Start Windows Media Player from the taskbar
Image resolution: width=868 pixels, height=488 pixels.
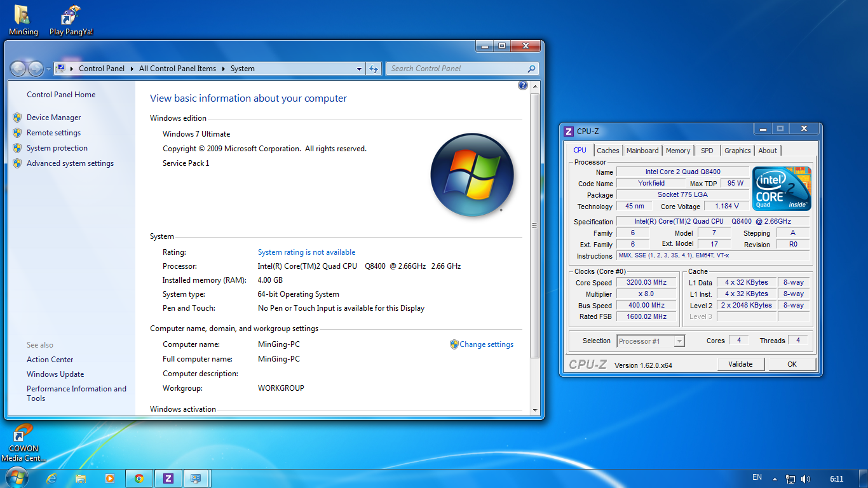[x=110, y=478]
